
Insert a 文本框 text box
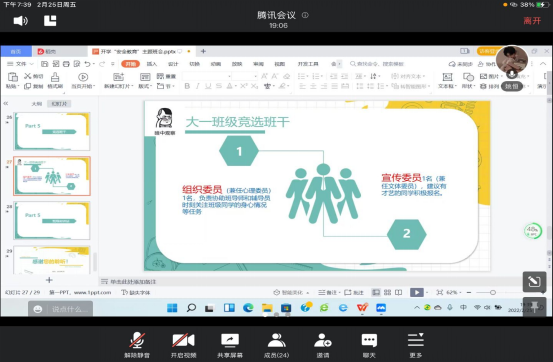pos(447,81)
